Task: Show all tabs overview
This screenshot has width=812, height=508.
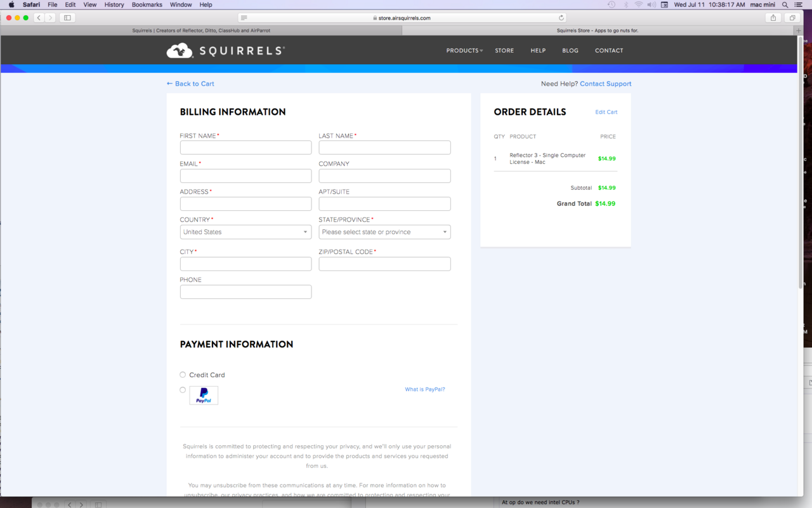Action: pyautogui.click(x=792, y=18)
